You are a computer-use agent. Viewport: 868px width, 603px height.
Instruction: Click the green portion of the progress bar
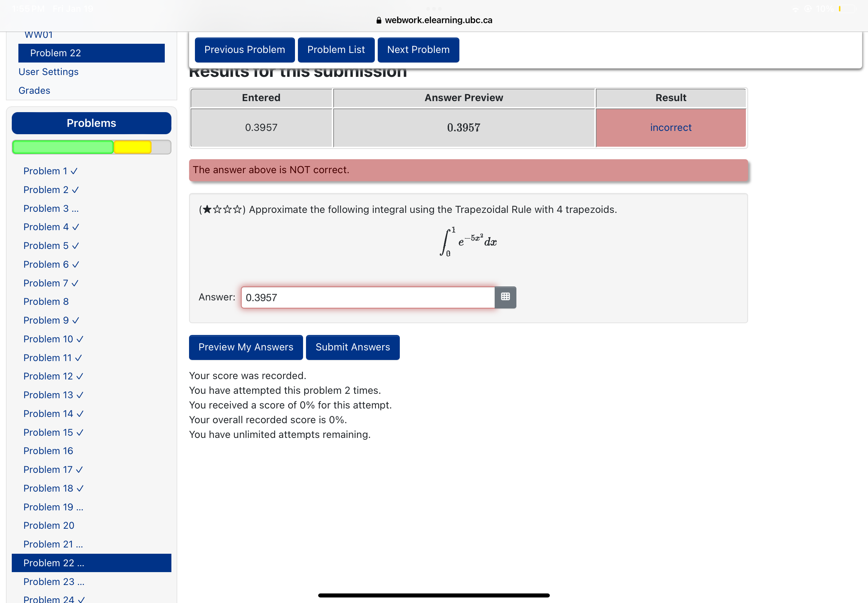click(63, 147)
